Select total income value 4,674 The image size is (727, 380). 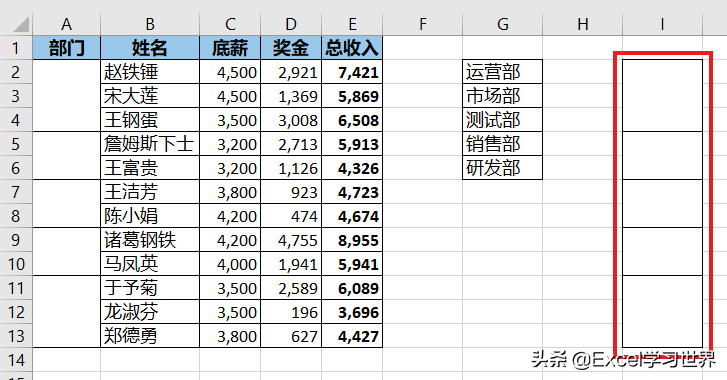click(352, 216)
